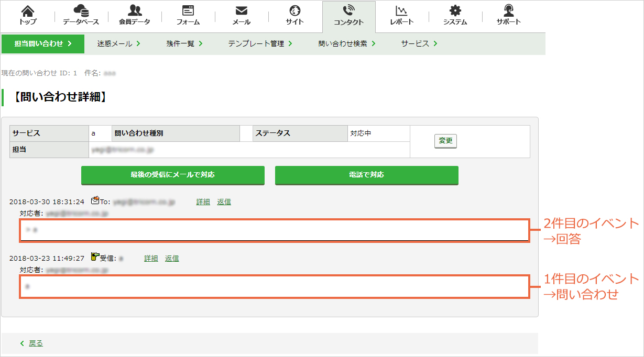This screenshot has height=357, width=644.
Task: Open the 迷惑メール submenu
Action: (119, 44)
